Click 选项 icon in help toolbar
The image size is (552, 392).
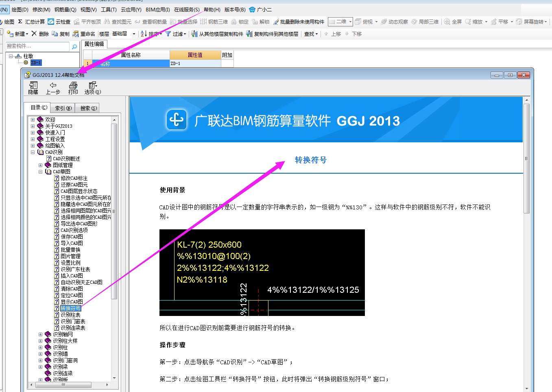[93, 85]
